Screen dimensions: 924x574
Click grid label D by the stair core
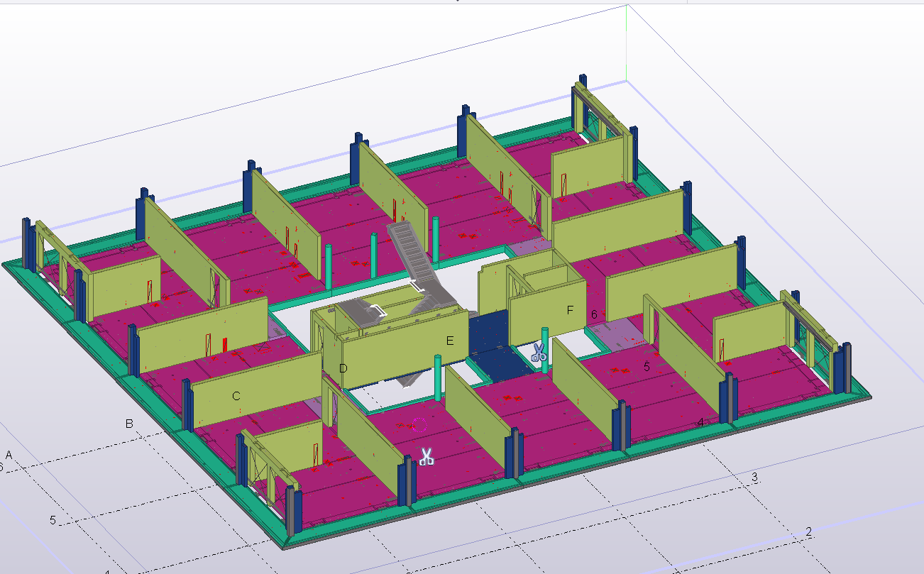coord(343,368)
